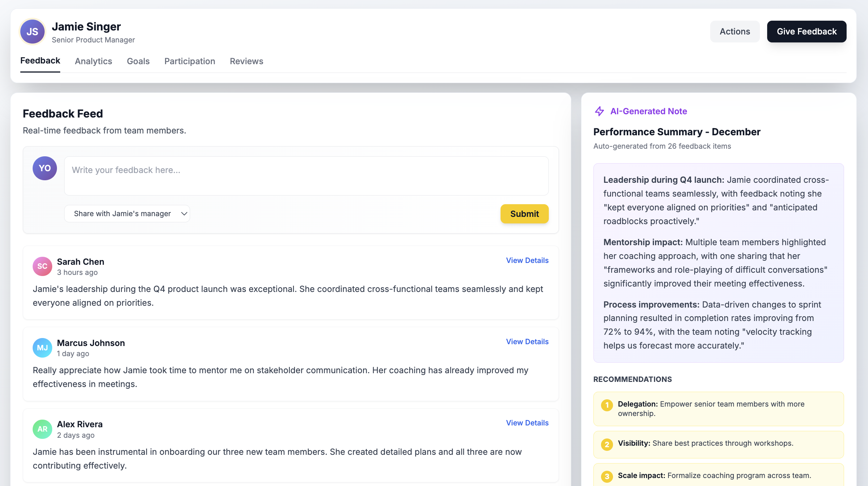868x486 pixels.
Task: Open the Goals tab
Action: coord(138,61)
